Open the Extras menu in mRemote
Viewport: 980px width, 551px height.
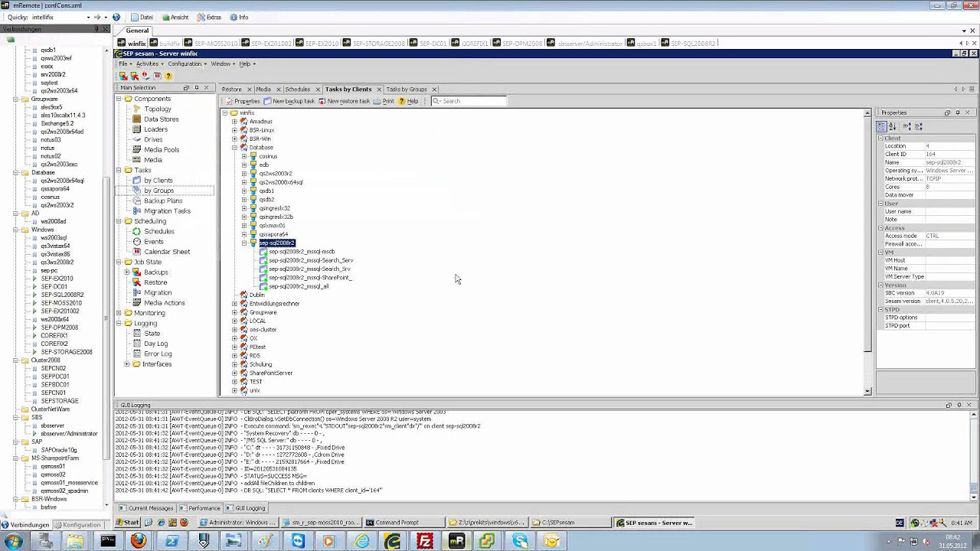tap(211, 17)
